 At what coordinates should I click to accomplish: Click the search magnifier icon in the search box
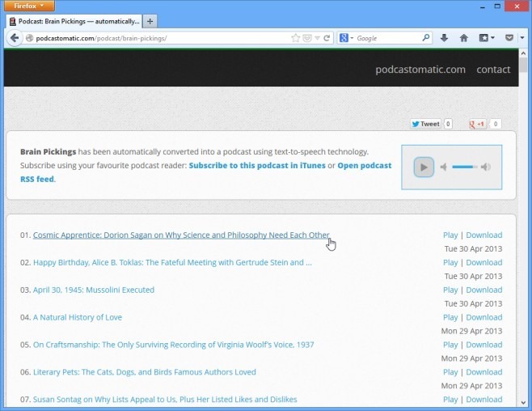tap(426, 38)
